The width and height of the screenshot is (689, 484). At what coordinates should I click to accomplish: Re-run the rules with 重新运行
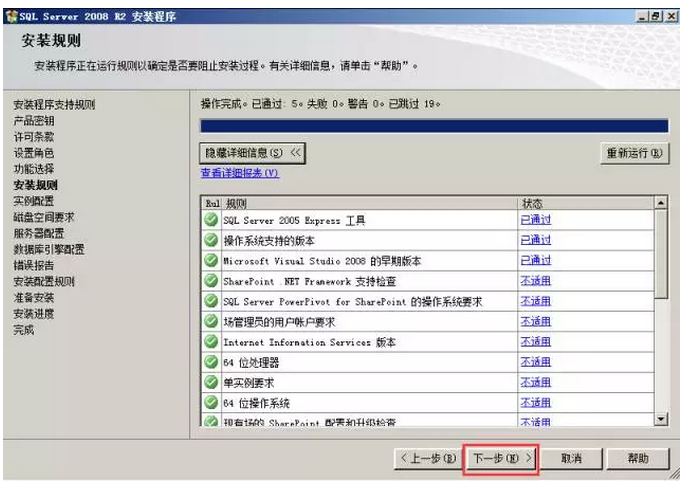tap(635, 153)
